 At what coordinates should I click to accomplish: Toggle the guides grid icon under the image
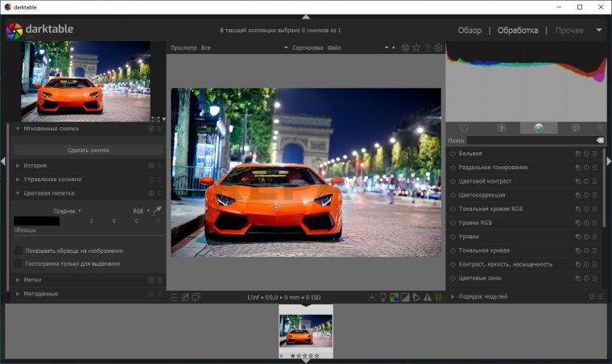pyautogui.click(x=439, y=297)
